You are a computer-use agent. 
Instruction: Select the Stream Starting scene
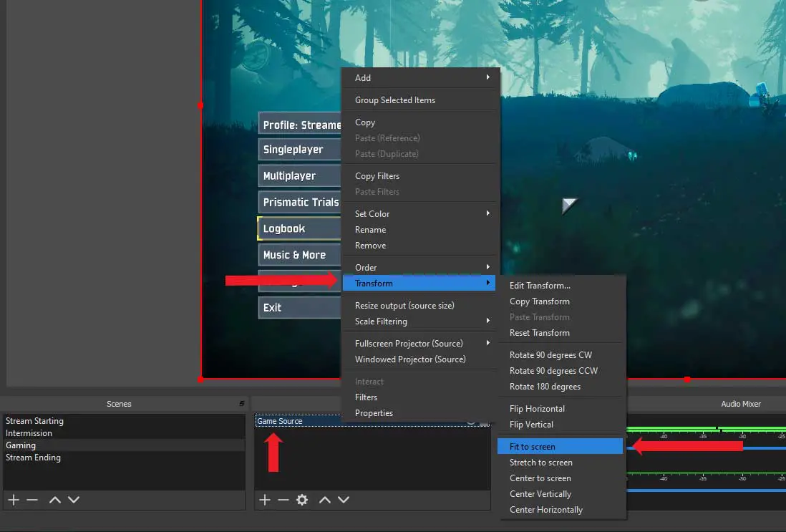click(124, 421)
